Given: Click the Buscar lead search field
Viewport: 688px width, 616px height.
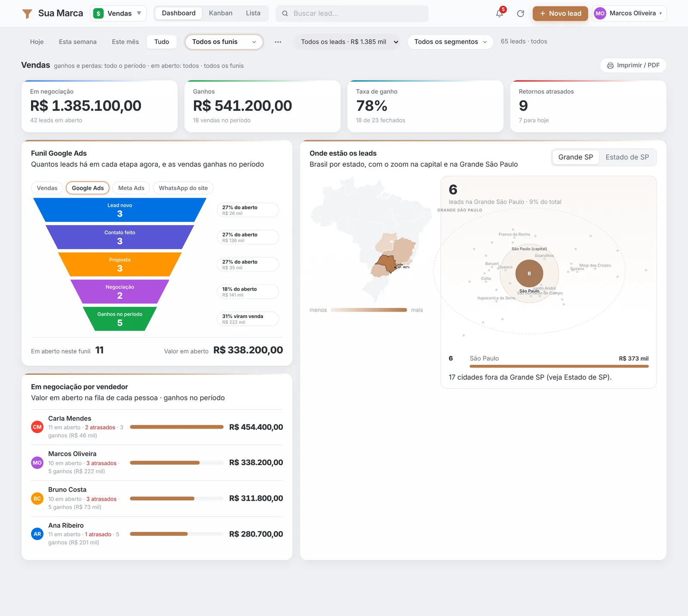Looking at the screenshot, I should (x=352, y=13).
